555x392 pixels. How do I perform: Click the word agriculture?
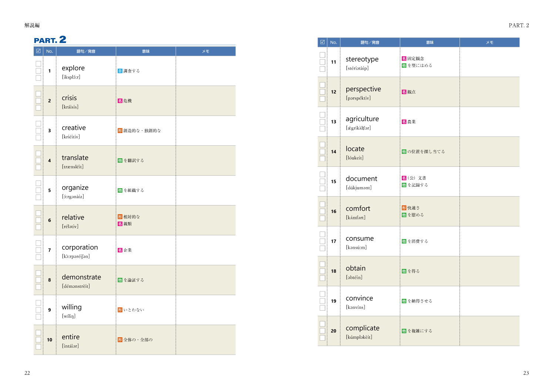pos(362,119)
